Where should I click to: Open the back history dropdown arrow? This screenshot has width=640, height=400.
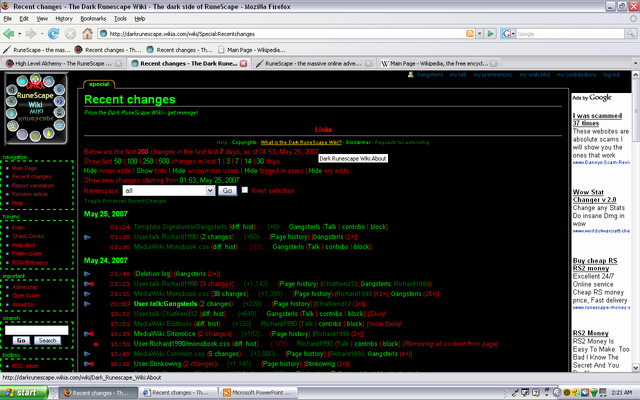(x=19, y=33)
